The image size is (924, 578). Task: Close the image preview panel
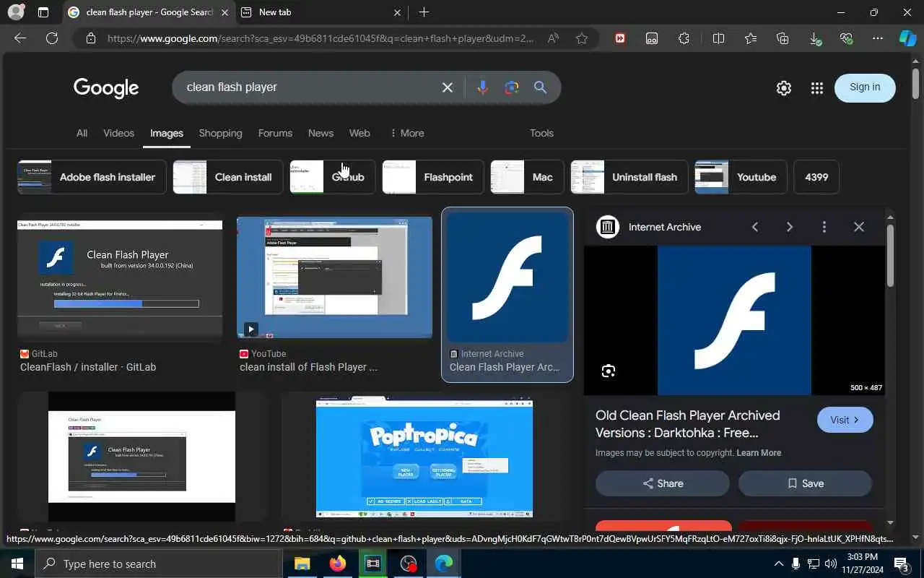859,227
